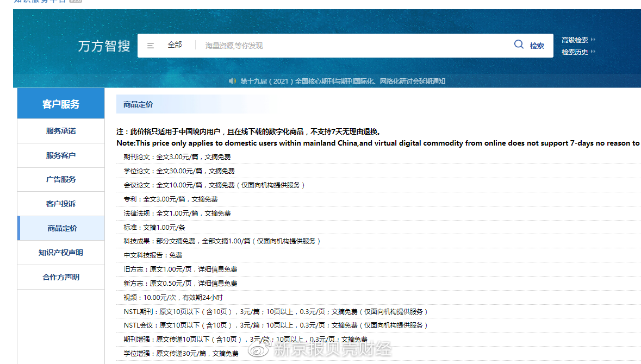Open the 服务承诺 sidebar item
641x364 pixels.
click(x=61, y=131)
